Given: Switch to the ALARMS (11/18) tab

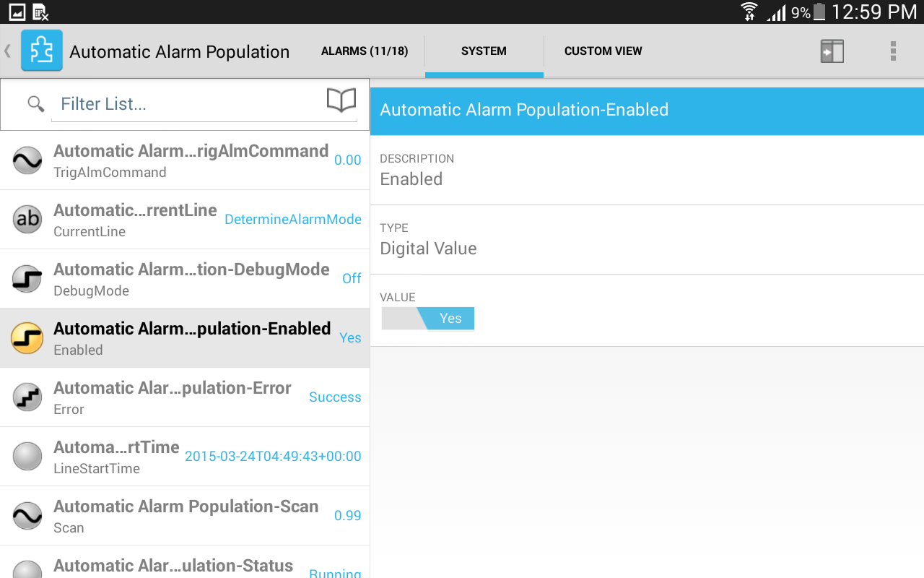Looking at the screenshot, I should 365,51.
